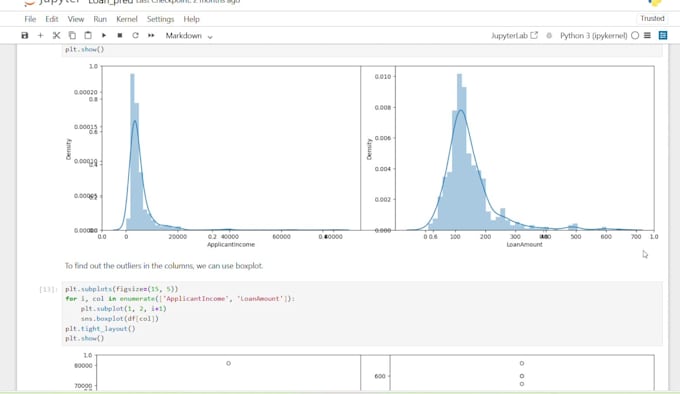Cut the selected cell with the scissors icon

56,36
